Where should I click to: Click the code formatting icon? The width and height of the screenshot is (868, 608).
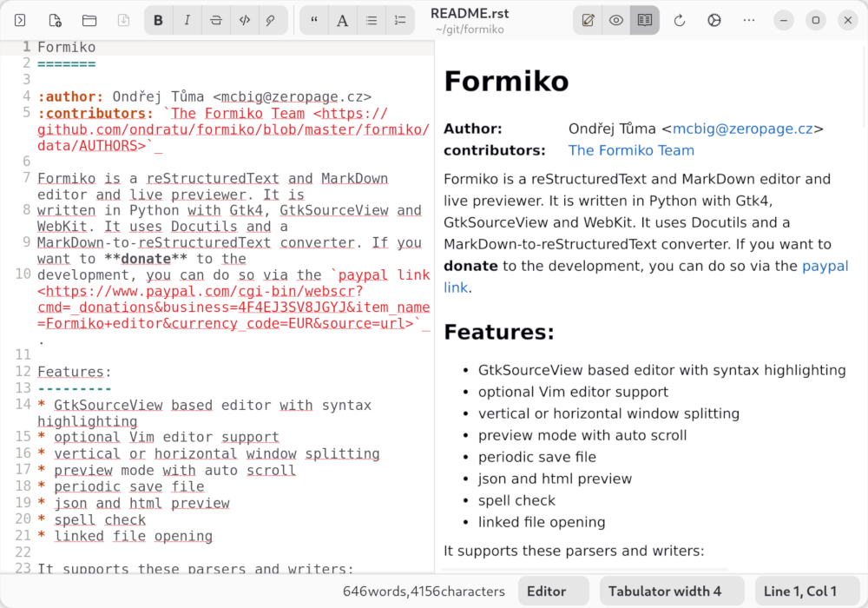245,19
